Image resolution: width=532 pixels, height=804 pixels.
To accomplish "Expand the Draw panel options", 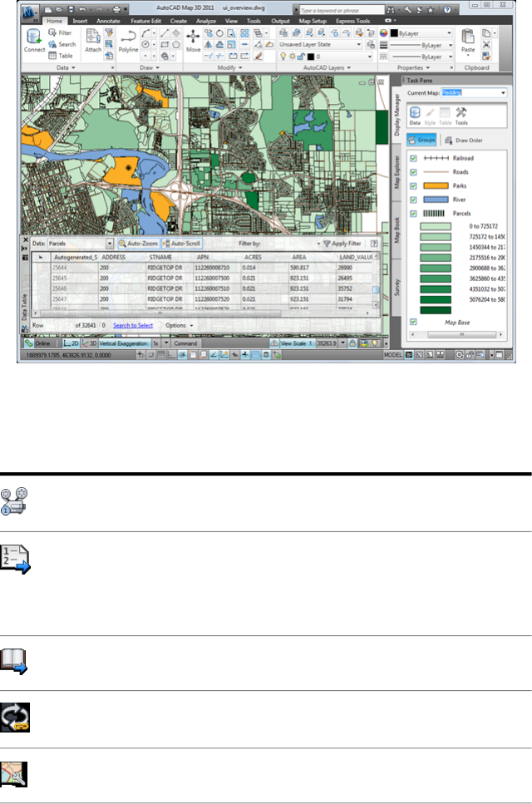I will click(150, 67).
